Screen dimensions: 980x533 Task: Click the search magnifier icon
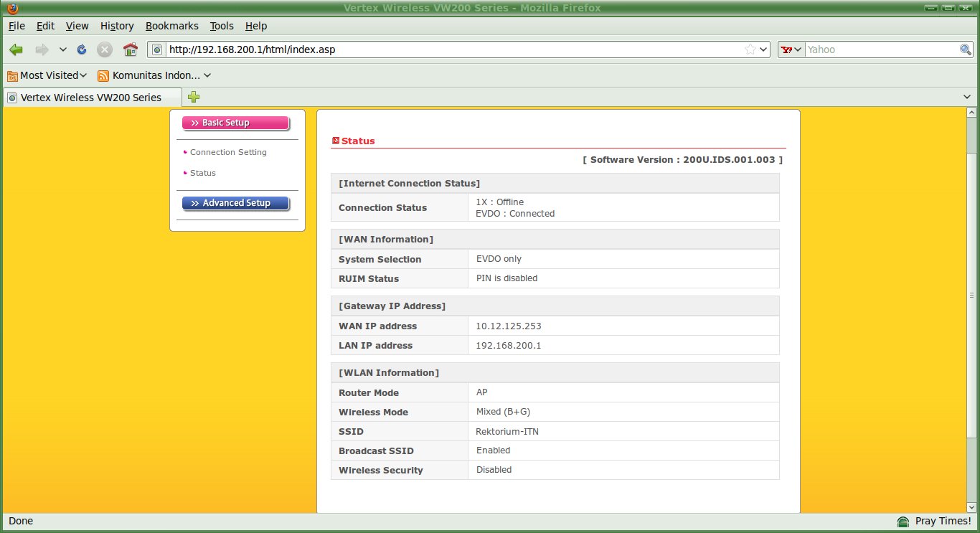point(966,49)
